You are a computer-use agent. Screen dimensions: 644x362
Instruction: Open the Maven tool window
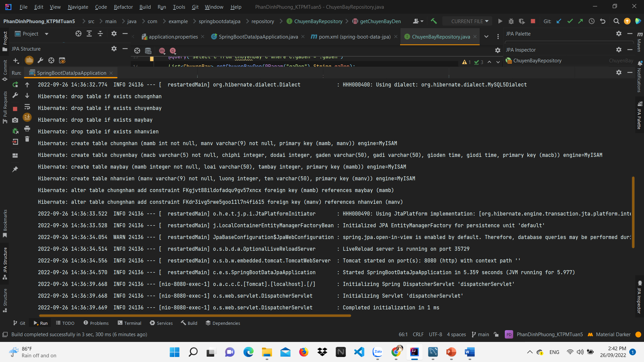640,43
